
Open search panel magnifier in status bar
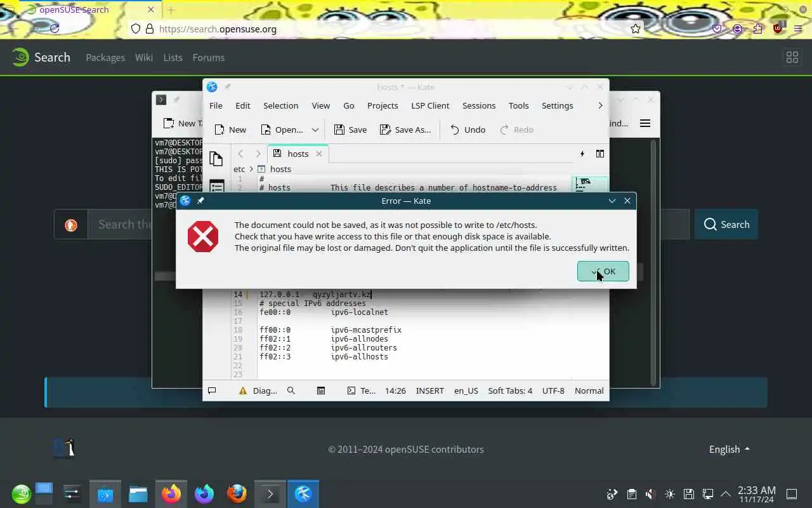click(291, 391)
